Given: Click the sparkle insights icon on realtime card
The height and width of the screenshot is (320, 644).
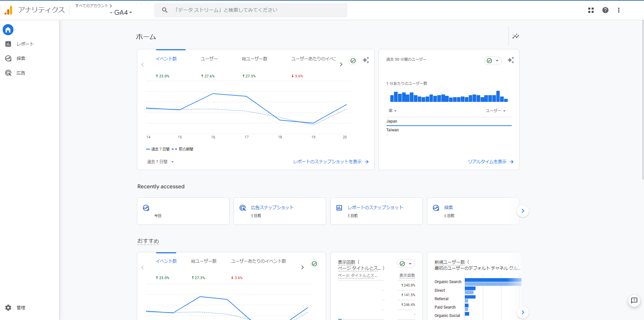Looking at the screenshot, I should (511, 60).
